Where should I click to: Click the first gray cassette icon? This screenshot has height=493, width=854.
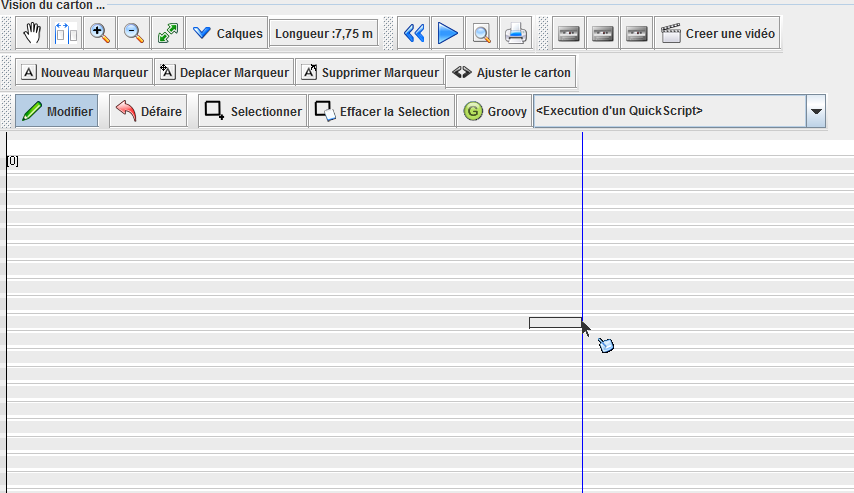tap(569, 33)
